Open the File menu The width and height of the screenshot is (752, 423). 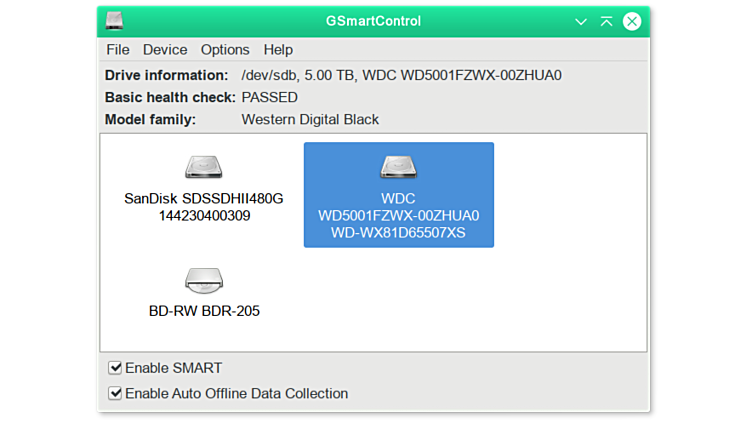point(118,49)
